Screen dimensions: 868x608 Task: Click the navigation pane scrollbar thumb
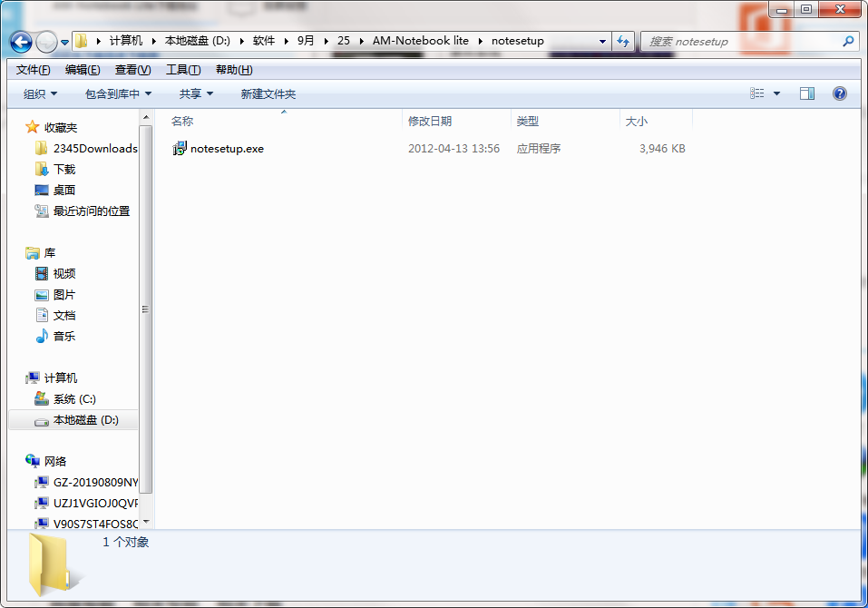146,309
